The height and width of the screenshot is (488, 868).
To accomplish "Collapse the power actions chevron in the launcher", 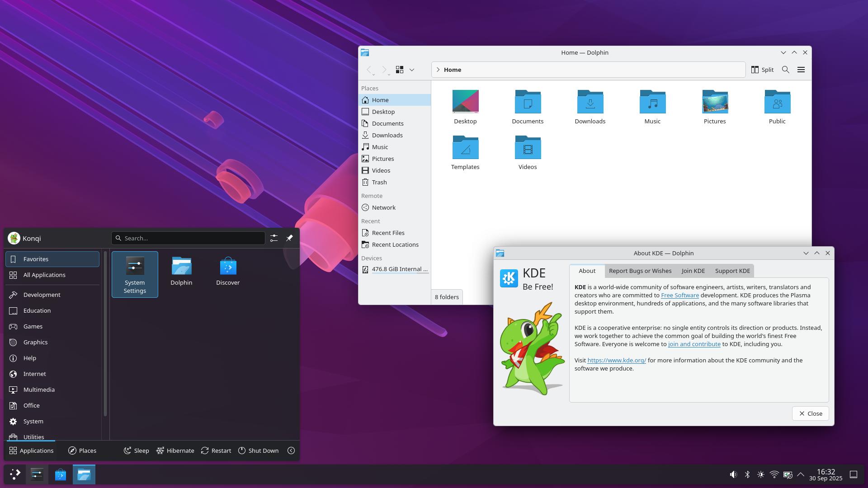I will pyautogui.click(x=291, y=450).
